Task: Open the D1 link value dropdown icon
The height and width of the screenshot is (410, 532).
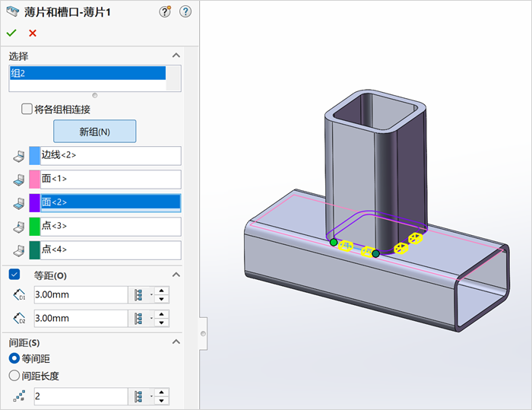Action: point(141,295)
